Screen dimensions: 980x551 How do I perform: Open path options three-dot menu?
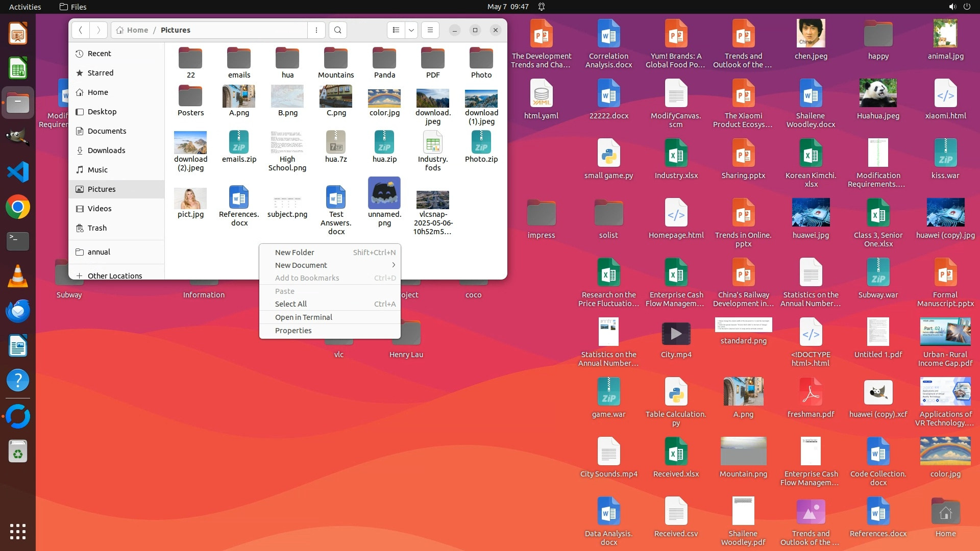pos(316,30)
